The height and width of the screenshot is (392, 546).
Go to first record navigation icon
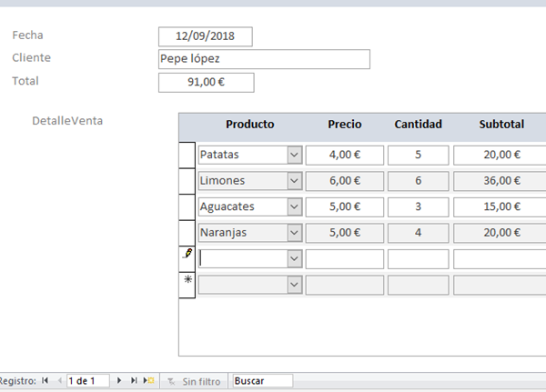(x=45, y=380)
